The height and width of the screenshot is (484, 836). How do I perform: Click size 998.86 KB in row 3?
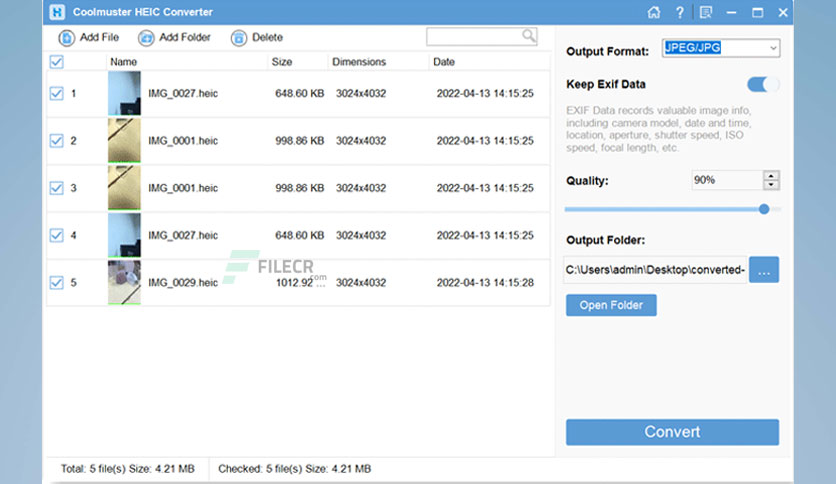click(300, 188)
